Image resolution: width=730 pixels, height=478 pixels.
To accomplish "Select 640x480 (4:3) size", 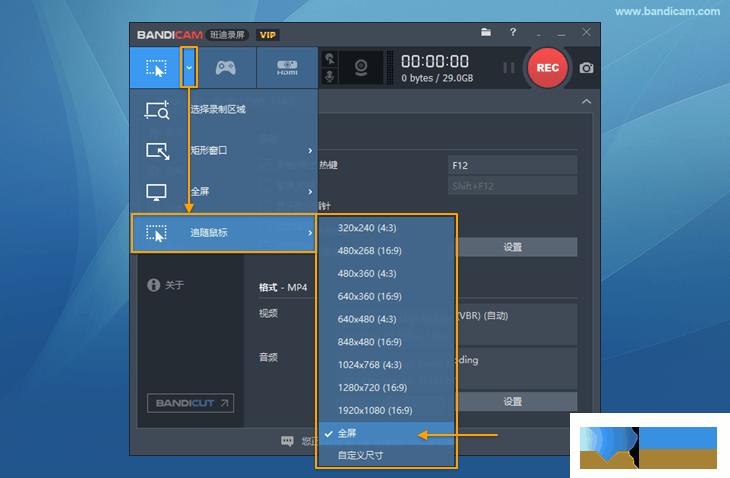I will (x=386, y=319).
